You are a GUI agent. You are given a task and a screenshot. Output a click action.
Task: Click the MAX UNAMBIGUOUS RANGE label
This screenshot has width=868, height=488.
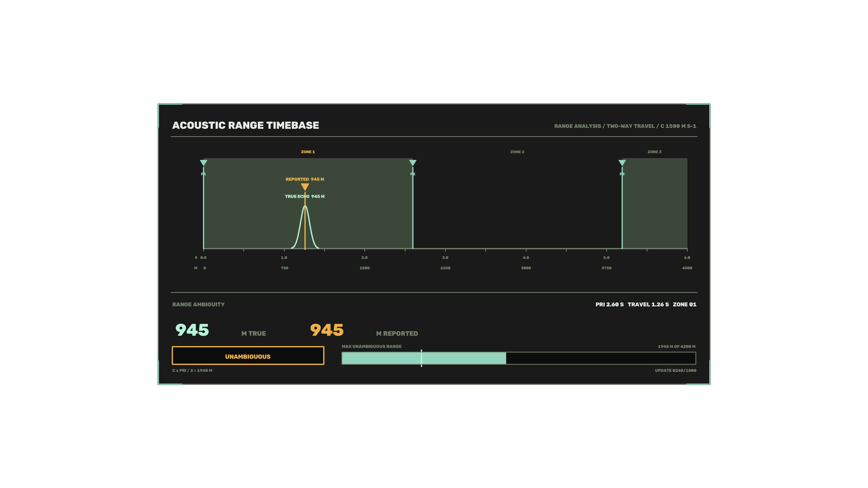372,347
